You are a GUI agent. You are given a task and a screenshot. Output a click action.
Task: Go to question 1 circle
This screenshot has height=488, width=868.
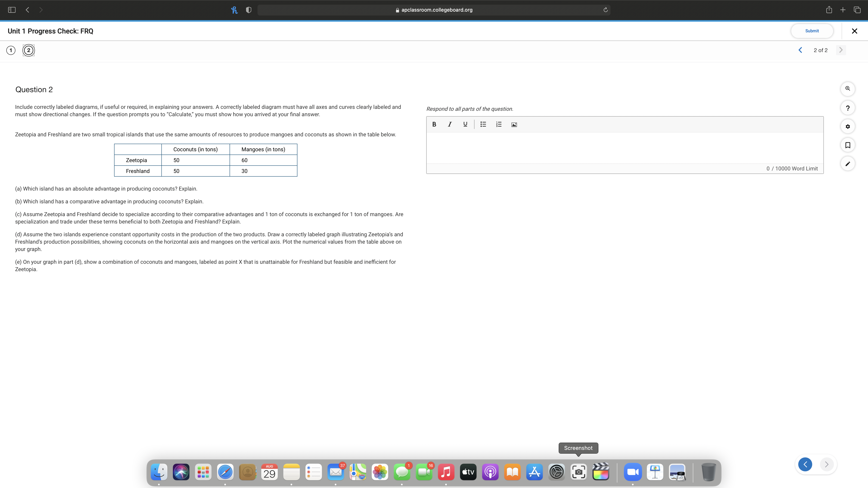[x=11, y=50]
